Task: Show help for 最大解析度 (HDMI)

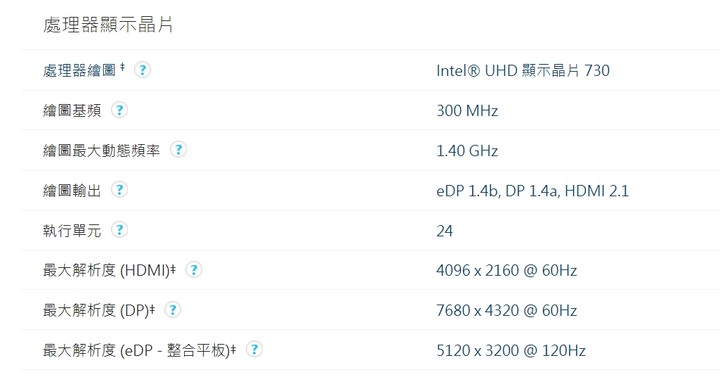Action: [x=194, y=270]
